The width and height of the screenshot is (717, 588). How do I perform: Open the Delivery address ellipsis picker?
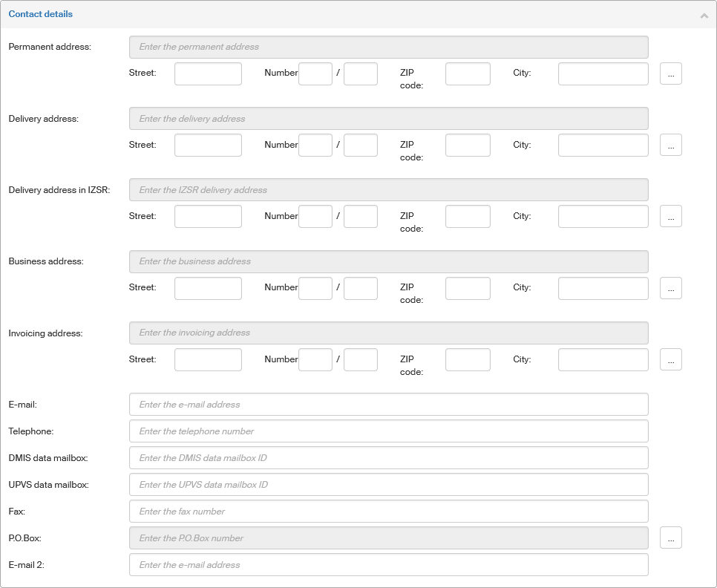click(x=670, y=146)
